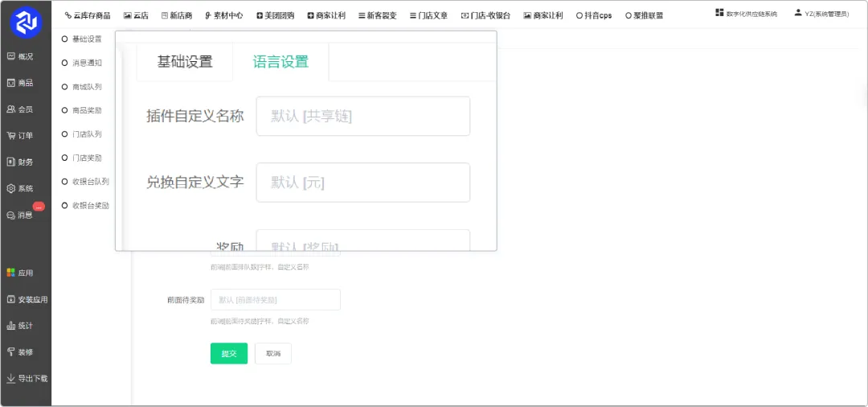
Task: Select 商城队列 in submenu
Action: click(82, 87)
